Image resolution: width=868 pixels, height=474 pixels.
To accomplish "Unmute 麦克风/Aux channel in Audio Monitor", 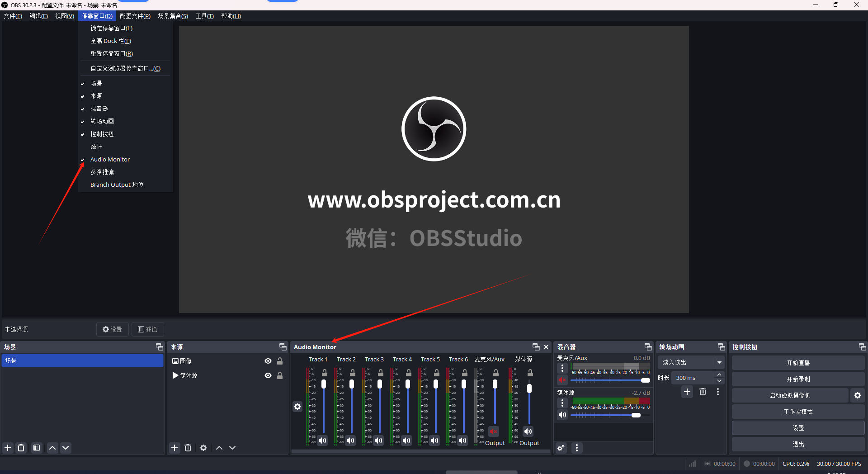I will click(x=494, y=431).
